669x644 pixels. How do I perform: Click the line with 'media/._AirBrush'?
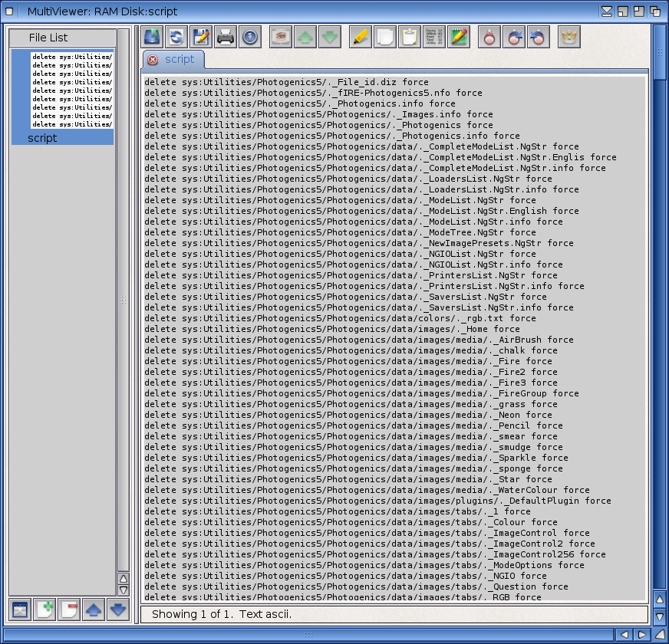click(359, 340)
